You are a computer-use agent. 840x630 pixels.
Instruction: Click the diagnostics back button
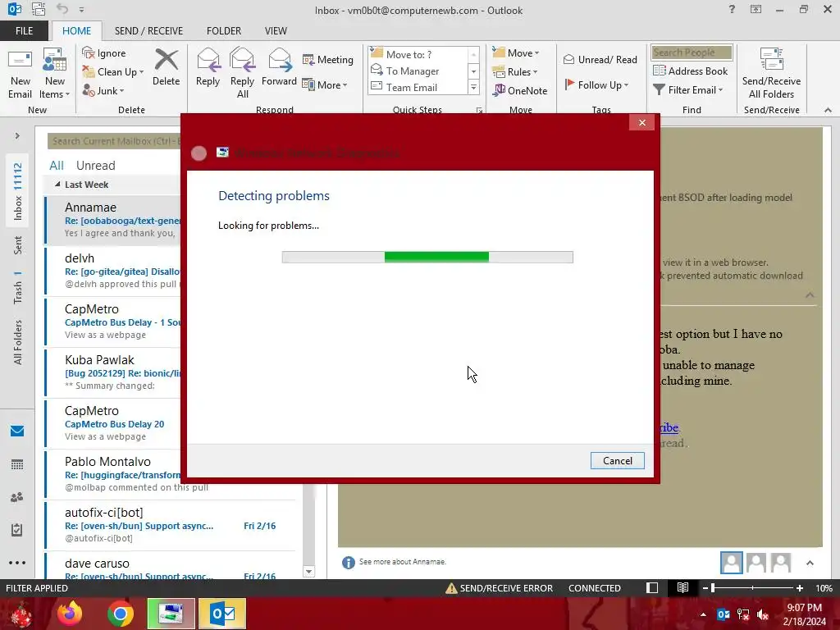point(199,153)
